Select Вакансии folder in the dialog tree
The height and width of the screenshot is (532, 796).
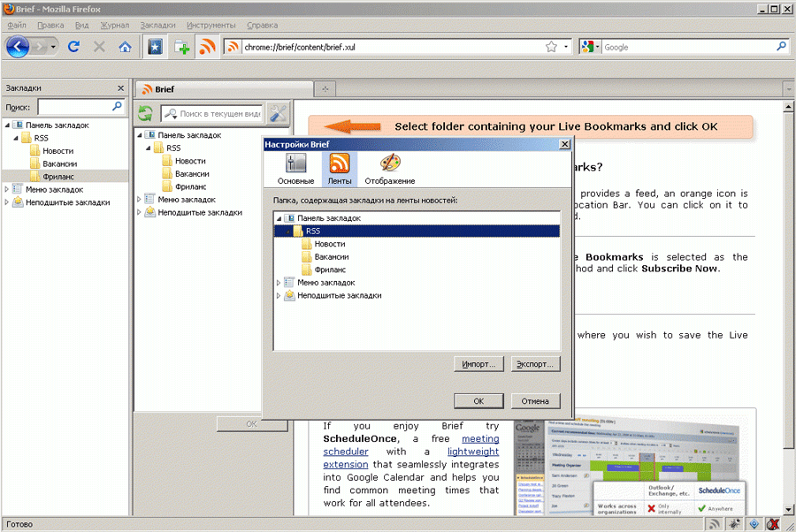pyautogui.click(x=331, y=257)
